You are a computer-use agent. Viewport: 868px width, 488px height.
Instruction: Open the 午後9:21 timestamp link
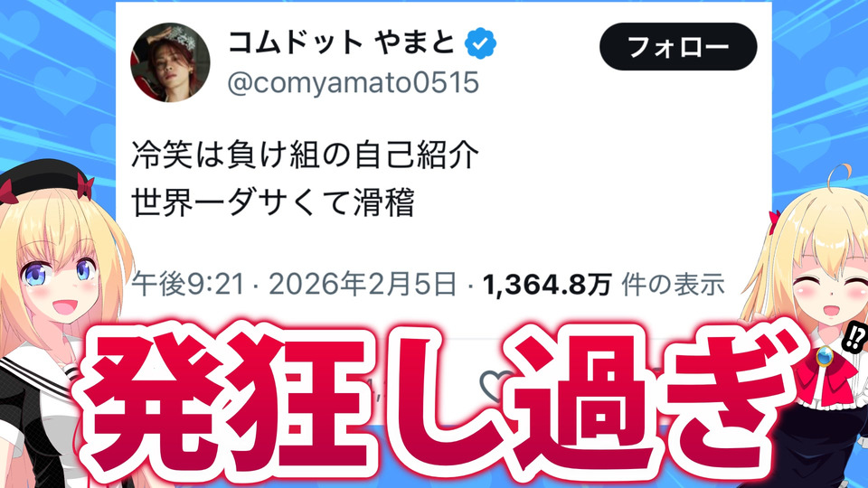pos(188,285)
